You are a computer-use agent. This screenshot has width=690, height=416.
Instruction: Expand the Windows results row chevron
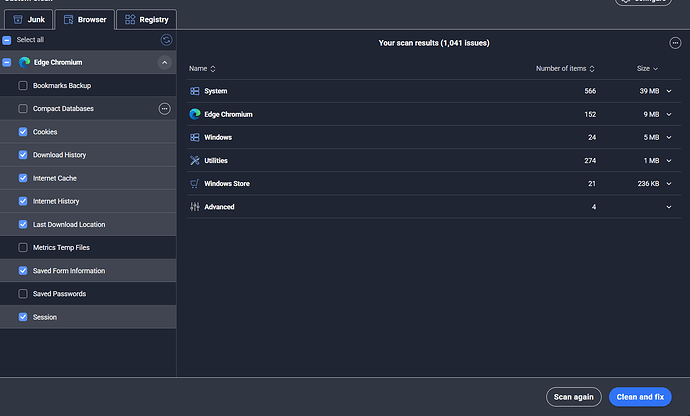(669, 137)
